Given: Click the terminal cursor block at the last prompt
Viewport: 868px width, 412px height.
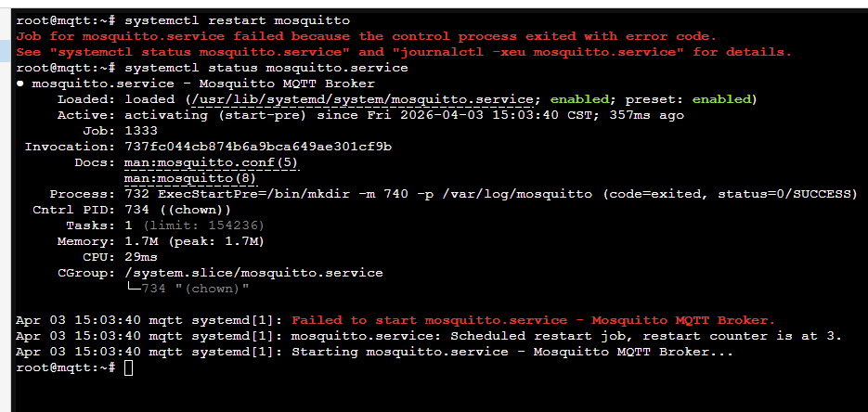Looking at the screenshot, I should click(128, 368).
